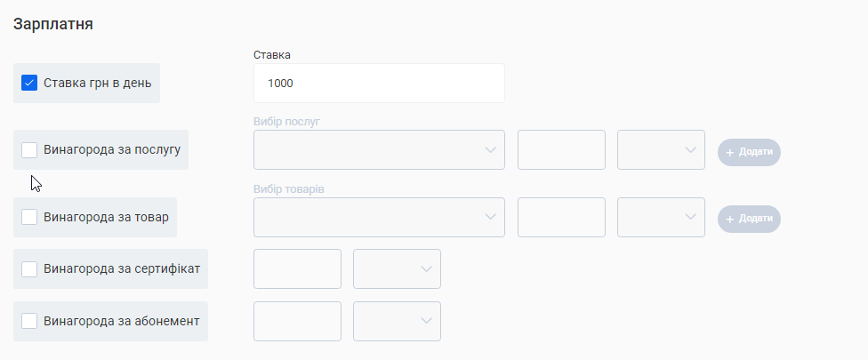
Task: Expand the unit dropdown in the товар row
Action: pos(661,217)
